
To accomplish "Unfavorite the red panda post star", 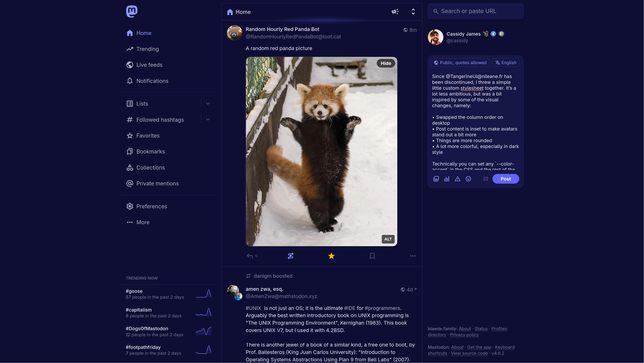I will pos(331,256).
